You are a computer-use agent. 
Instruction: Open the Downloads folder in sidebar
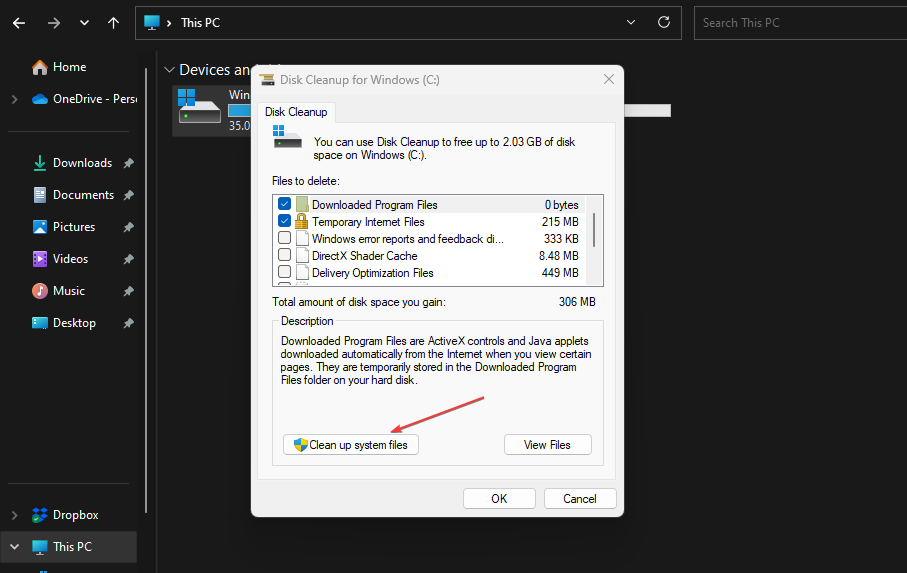pos(82,163)
